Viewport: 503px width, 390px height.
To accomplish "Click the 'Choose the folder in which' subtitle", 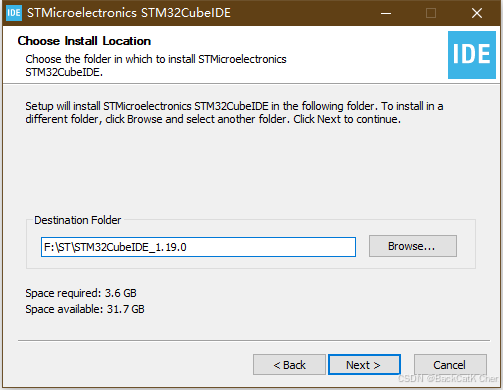I will click(156, 65).
